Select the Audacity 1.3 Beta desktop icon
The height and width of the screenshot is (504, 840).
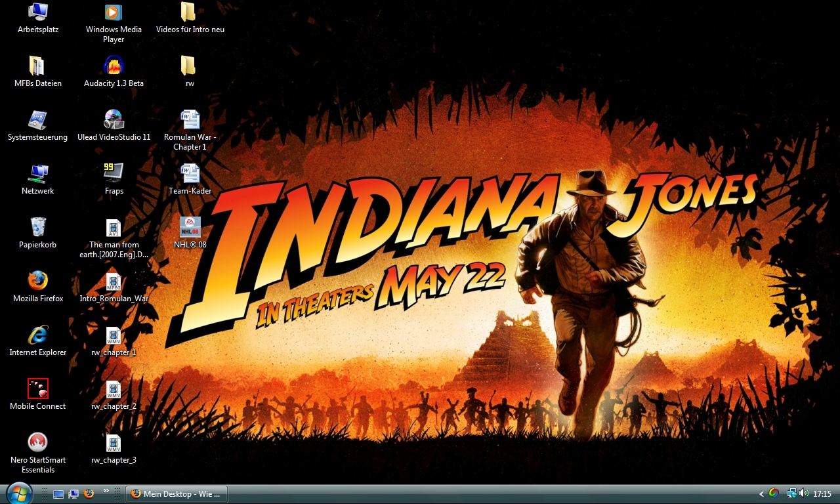click(114, 66)
